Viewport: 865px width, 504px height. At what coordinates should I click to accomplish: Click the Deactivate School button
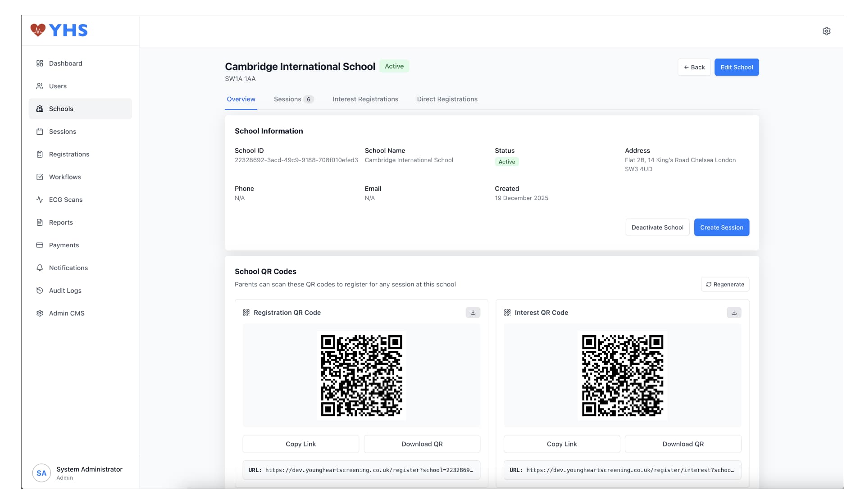coord(657,227)
